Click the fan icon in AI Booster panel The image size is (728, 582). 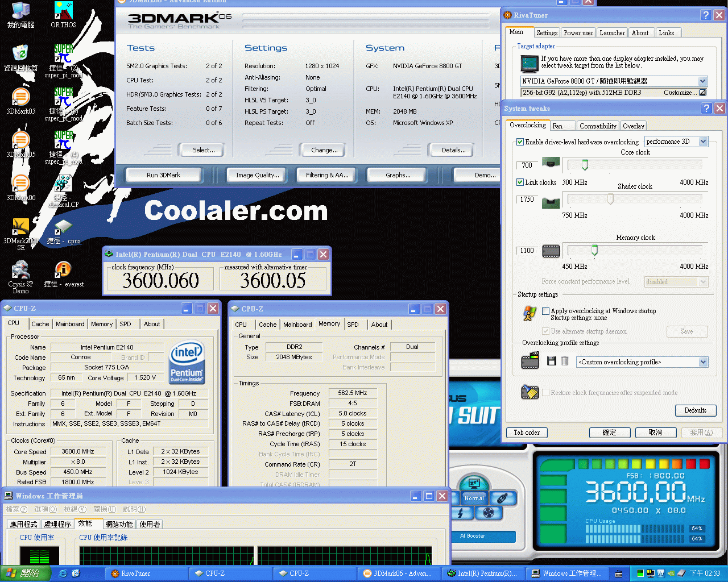[488, 513]
